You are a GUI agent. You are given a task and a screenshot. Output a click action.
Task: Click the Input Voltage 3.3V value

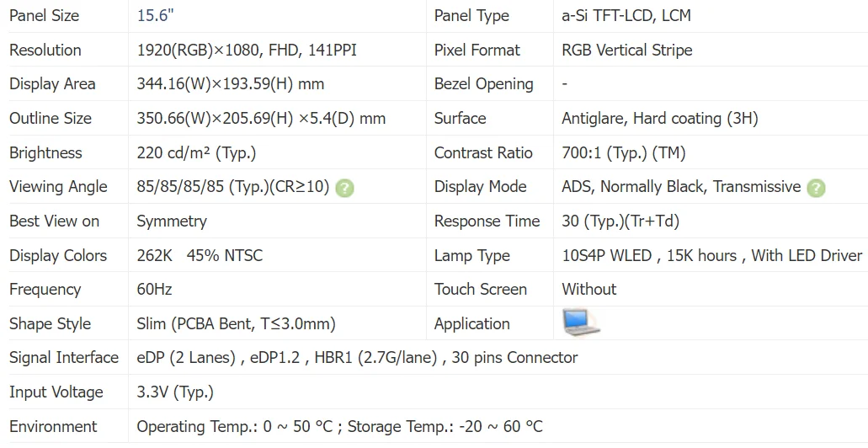(175, 392)
